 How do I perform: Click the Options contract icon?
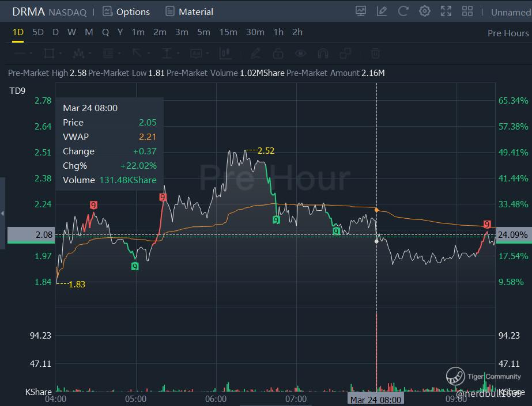pyautogui.click(x=107, y=12)
